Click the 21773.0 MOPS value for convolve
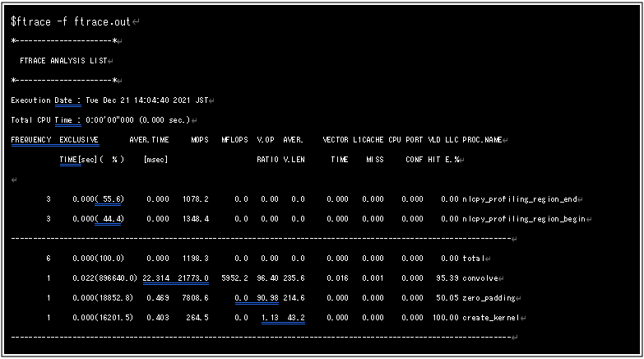Viewport: 644px width, 359px height. (x=192, y=278)
